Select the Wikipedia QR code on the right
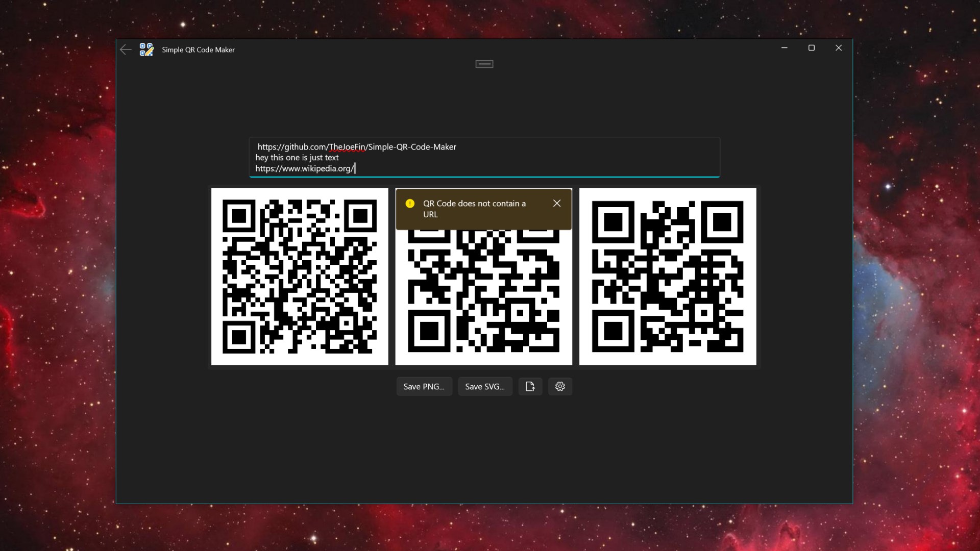 (x=668, y=277)
